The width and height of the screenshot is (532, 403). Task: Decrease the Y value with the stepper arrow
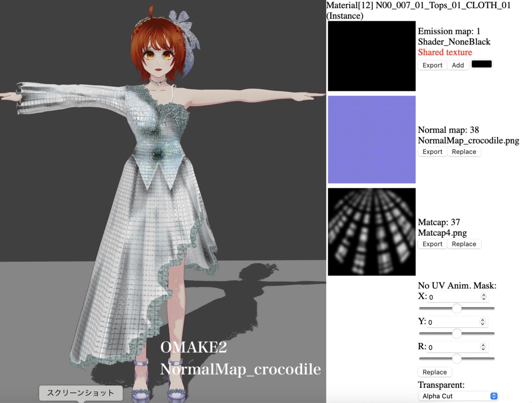[x=483, y=324]
